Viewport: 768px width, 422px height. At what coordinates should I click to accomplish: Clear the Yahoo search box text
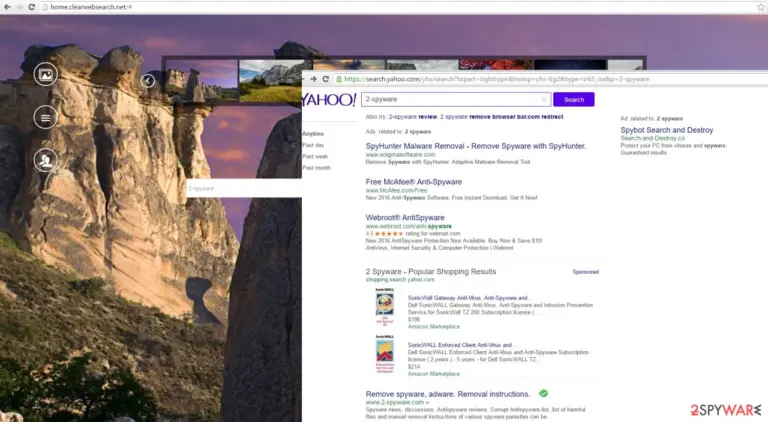[x=544, y=99]
